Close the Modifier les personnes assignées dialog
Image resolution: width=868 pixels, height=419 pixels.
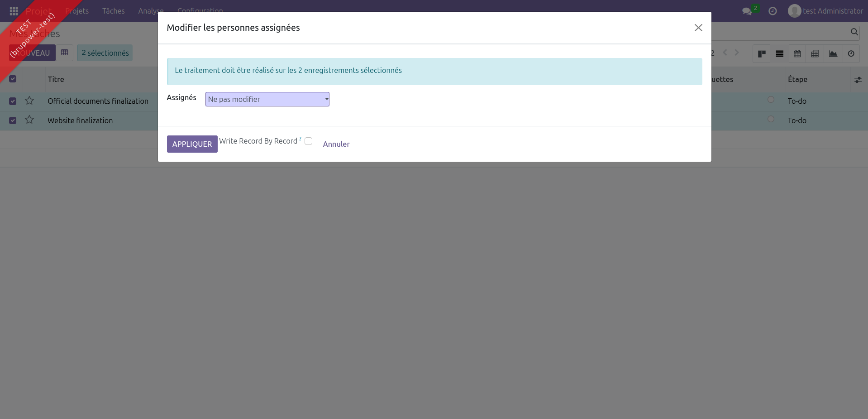click(698, 28)
